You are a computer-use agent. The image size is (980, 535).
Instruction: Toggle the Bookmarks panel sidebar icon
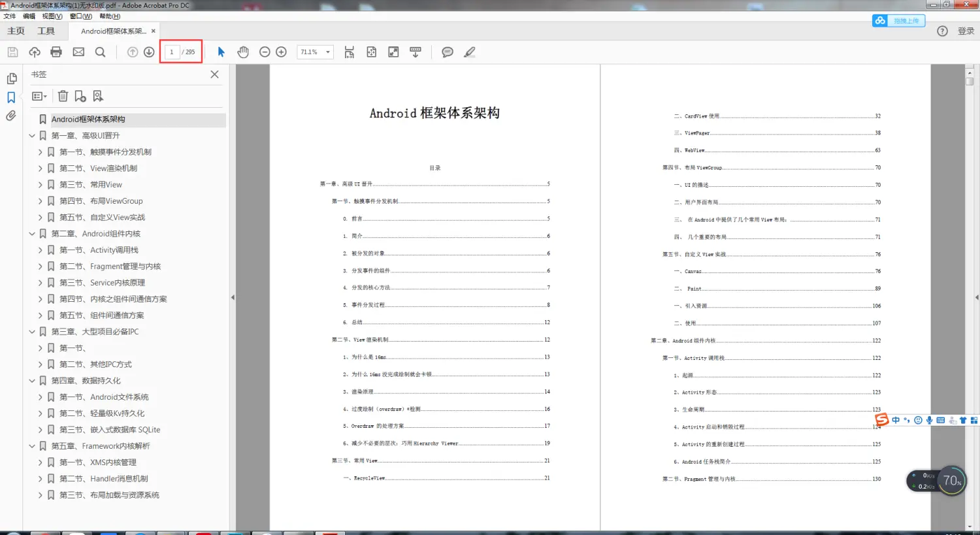(11, 97)
